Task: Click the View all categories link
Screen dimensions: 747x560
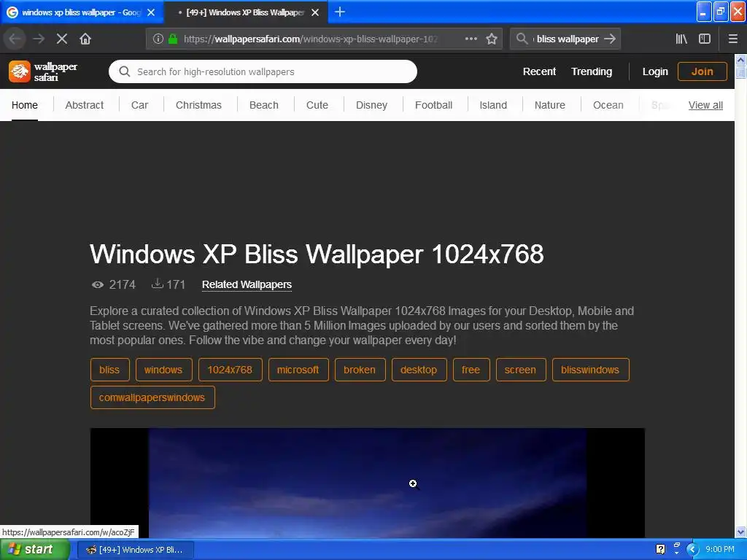Action: pos(705,105)
